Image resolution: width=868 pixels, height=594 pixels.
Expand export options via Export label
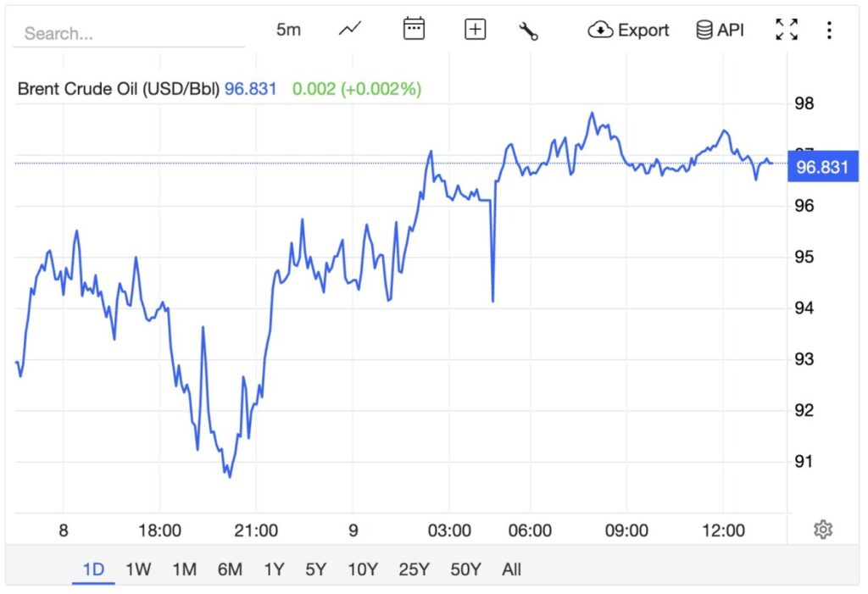(x=643, y=30)
